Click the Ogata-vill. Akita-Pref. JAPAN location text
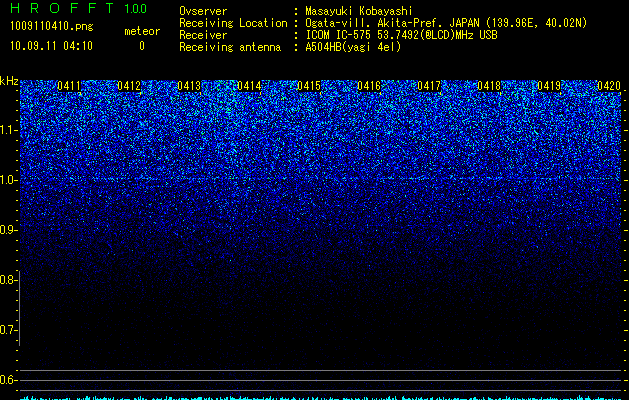 446,23
